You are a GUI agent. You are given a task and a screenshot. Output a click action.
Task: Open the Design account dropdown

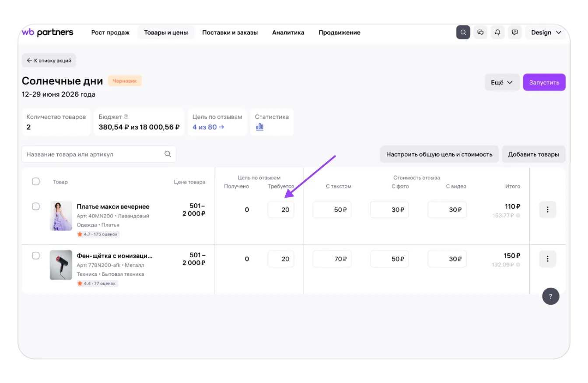(x=546, y=32)
